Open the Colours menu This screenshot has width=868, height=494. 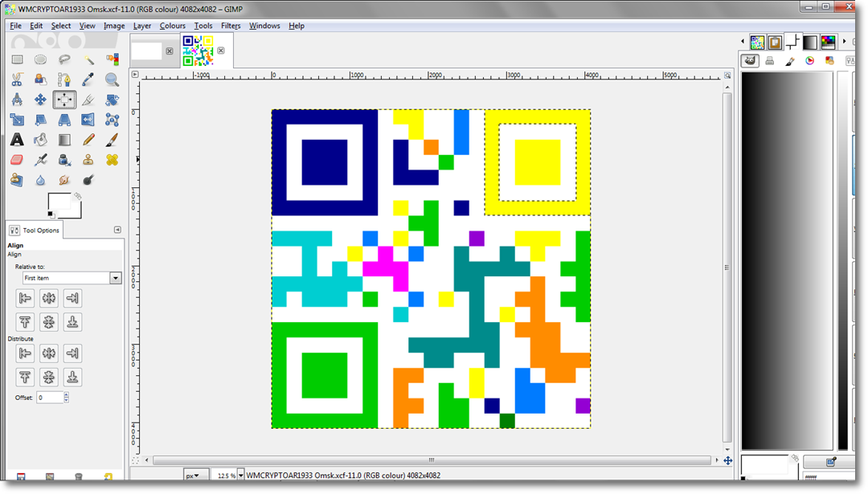pos(172,26)
